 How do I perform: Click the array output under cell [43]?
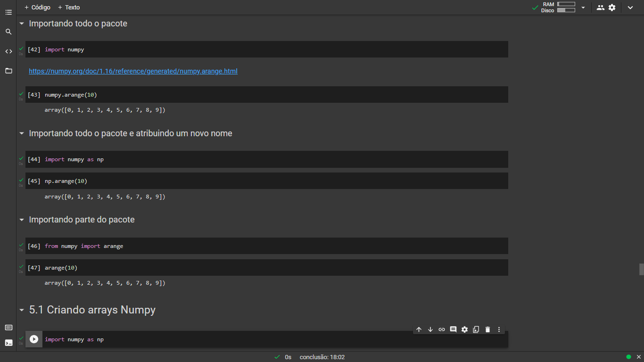tap(105, 110)
